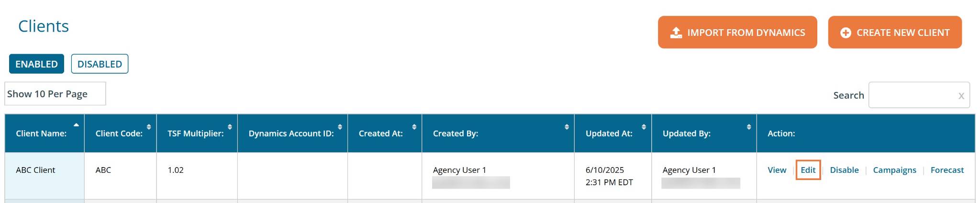Sort by Updated By column arrows

point(749,127)
